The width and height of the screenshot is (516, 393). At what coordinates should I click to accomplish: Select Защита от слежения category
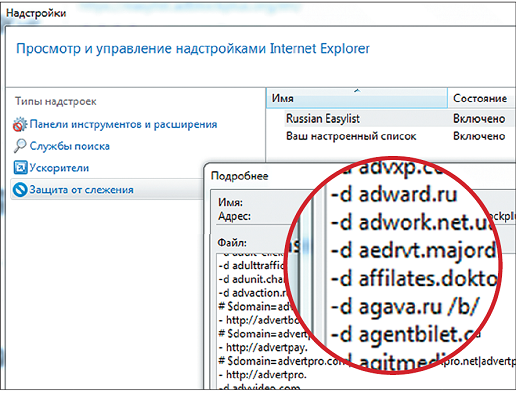pos(81,190)
